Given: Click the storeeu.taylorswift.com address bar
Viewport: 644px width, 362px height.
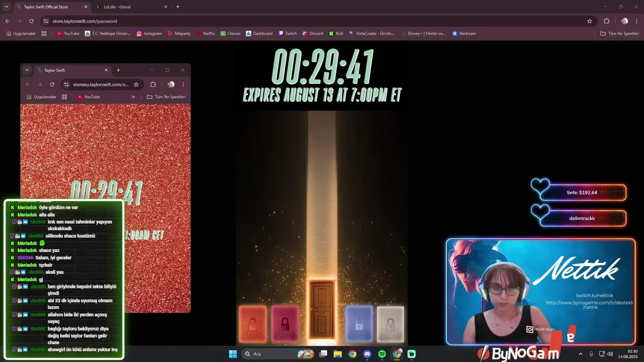Looking at the screenshot, I should (102, 84).
